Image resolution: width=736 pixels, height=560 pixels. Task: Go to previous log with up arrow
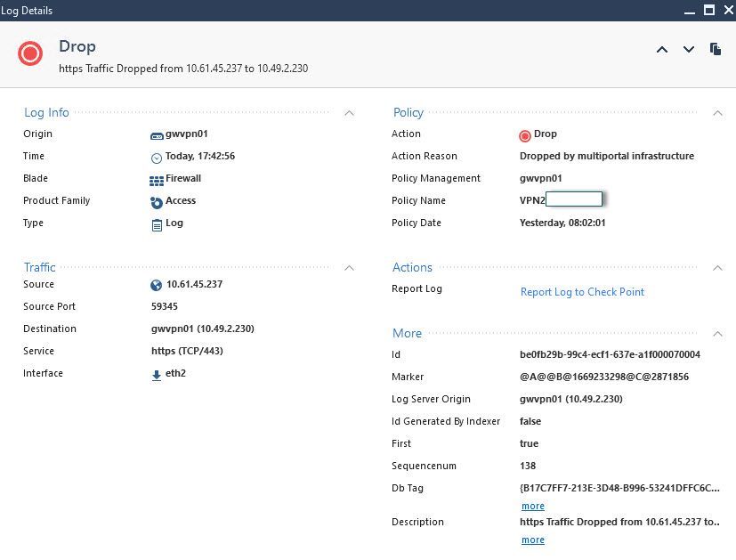point(662,50)
